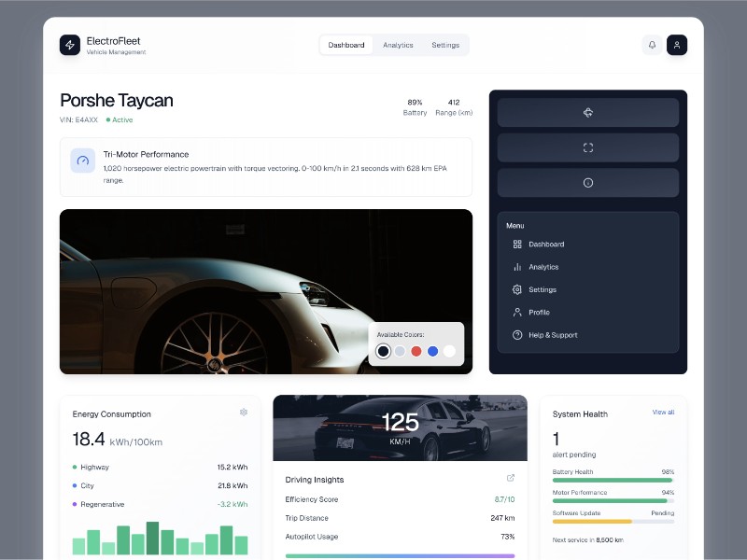Open Analytics from the side Menu
Screen dimensions: 747x560
(588, 267)
